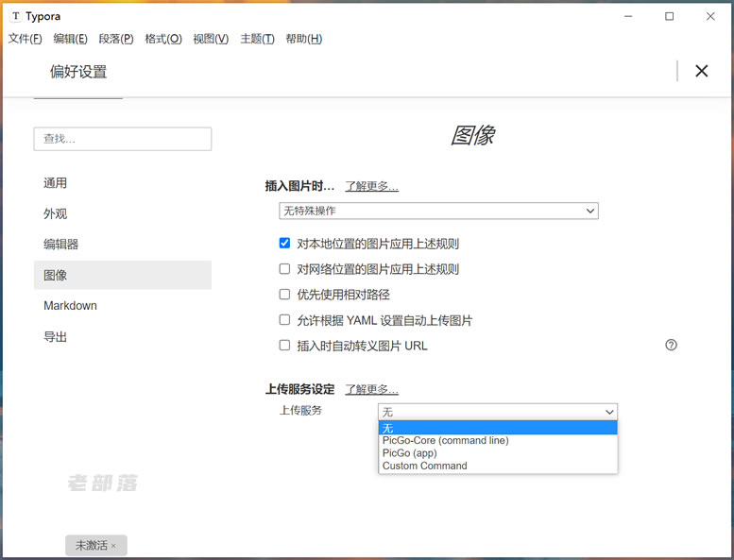
Task: Focus the 查找 search field
Action: (x=123, y=139)
